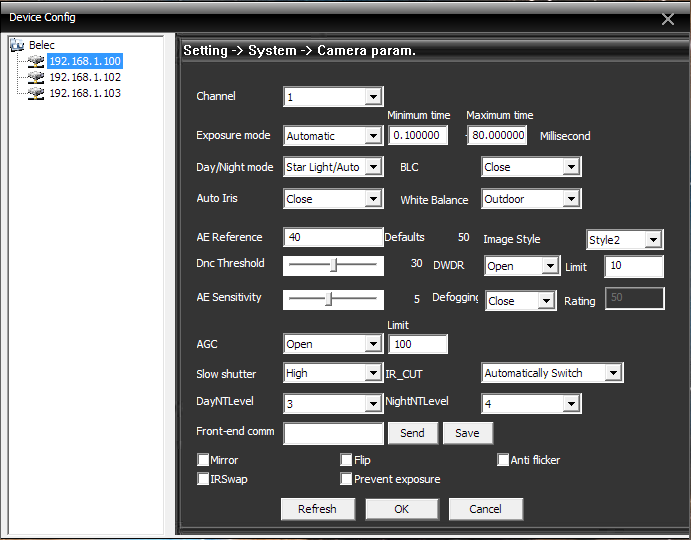
Task: Click the 'Device Config' window title
Action: [x=42, y=17]
